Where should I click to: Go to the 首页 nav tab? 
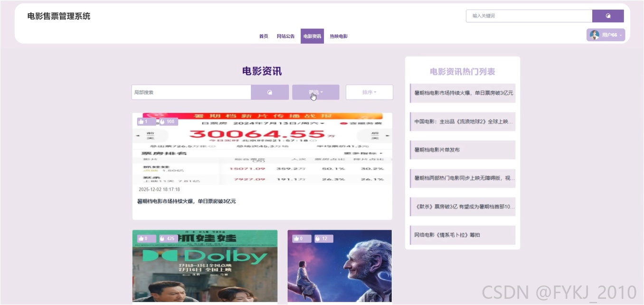coord(264,36)
